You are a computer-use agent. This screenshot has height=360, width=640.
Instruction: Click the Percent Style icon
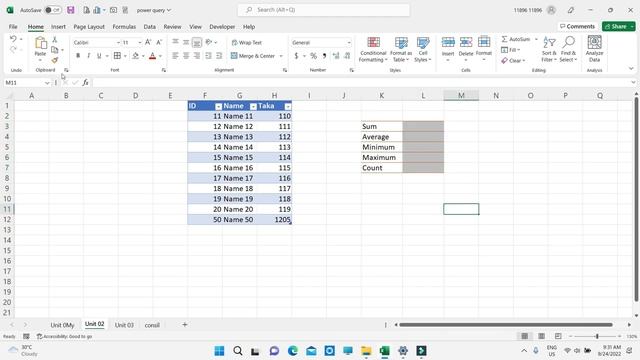tap(313, 56)
